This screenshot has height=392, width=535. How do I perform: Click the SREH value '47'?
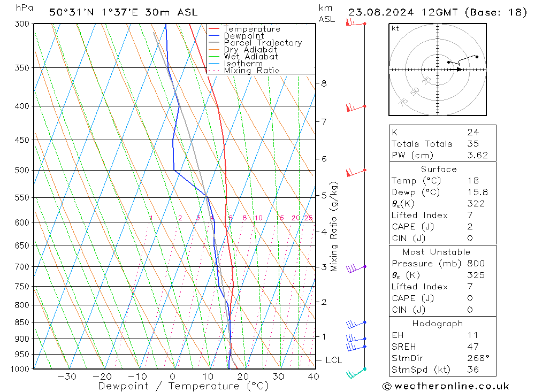point(473,347)
